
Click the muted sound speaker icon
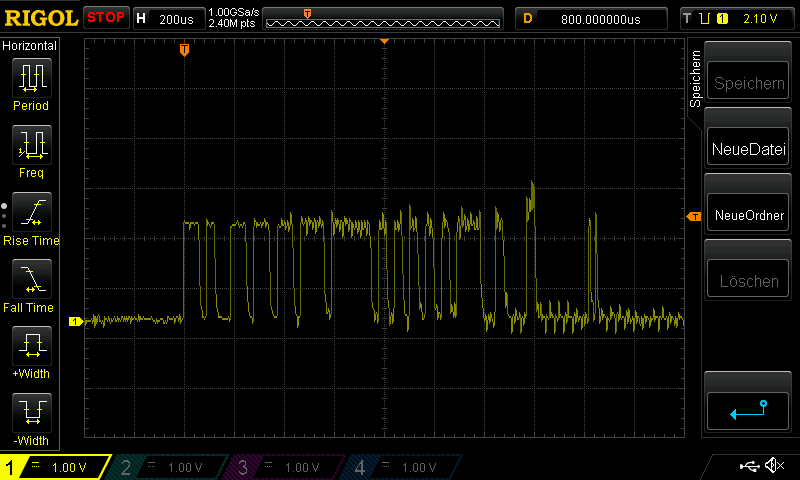pyautogui.click(x=774, y=465)
